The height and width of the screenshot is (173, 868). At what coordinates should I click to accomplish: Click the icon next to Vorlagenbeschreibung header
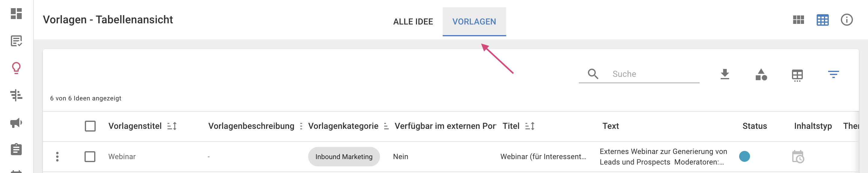click(301, 126)
